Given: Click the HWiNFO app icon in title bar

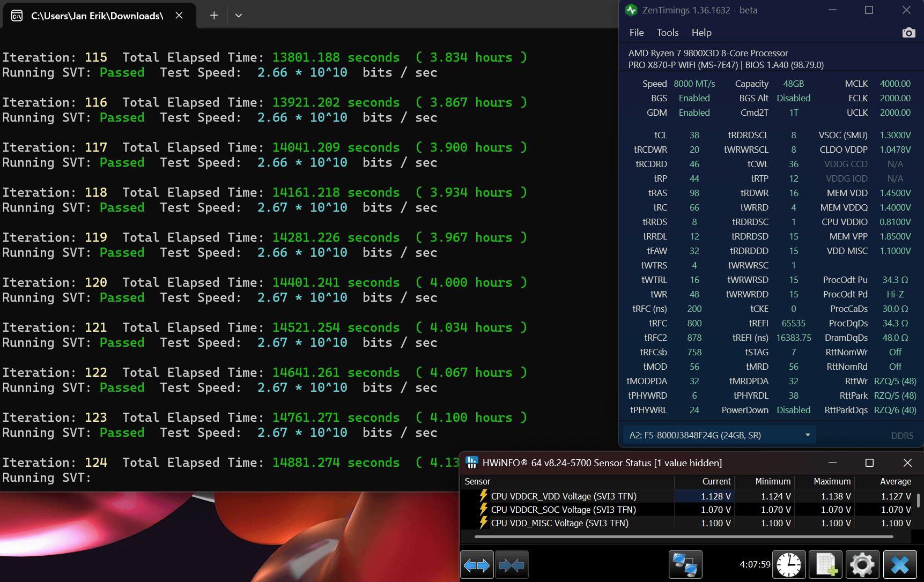Looking at the screenshot, I should 471,462.
